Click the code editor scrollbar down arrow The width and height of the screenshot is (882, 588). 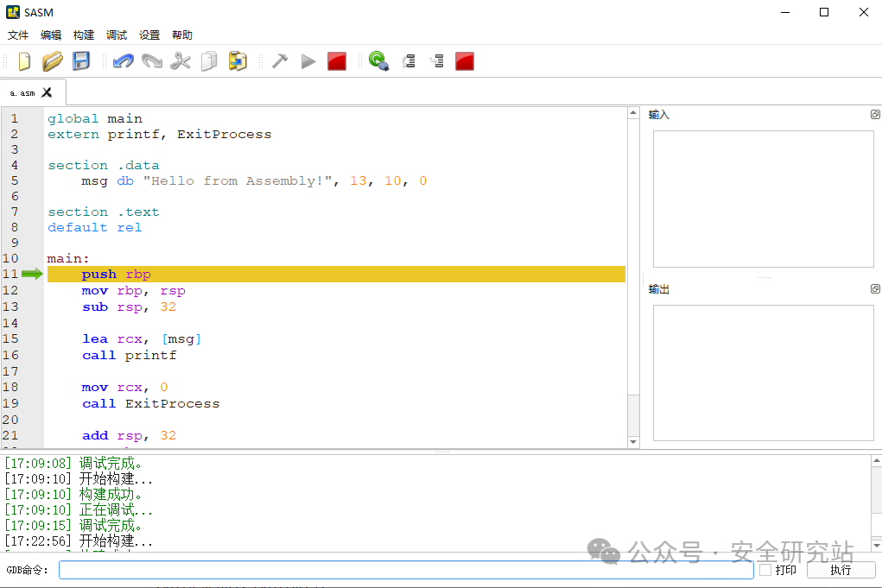633,442
